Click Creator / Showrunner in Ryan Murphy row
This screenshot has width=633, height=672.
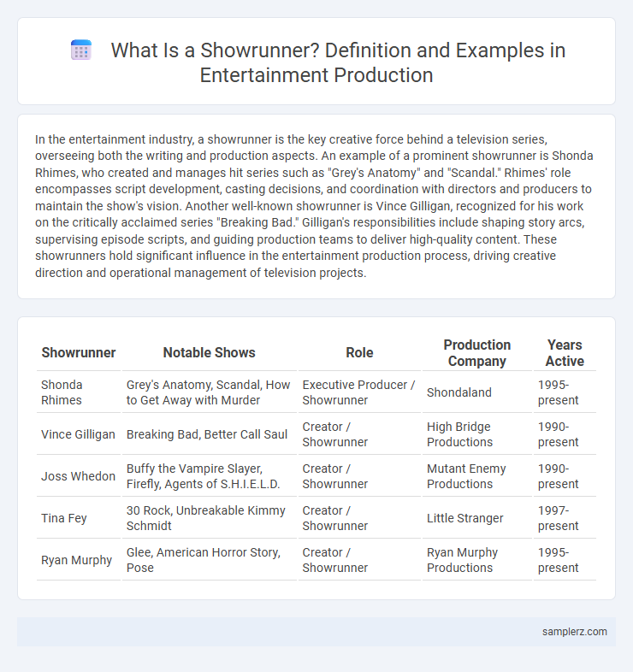[359, 560]
